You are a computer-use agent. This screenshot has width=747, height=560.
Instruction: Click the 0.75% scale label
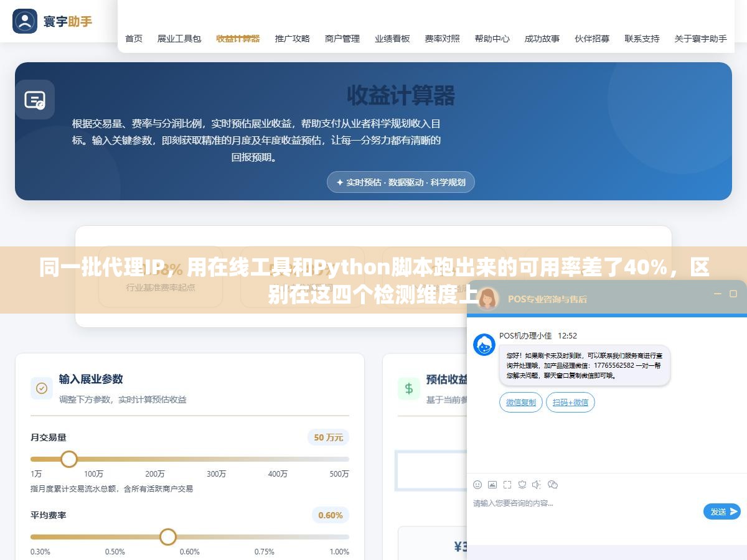click(264, 551)
